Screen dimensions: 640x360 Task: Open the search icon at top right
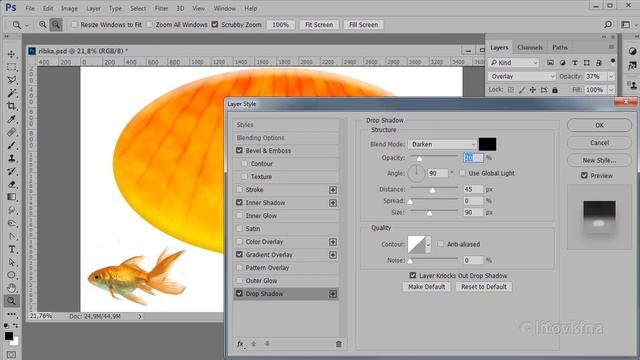coord(608,24)
